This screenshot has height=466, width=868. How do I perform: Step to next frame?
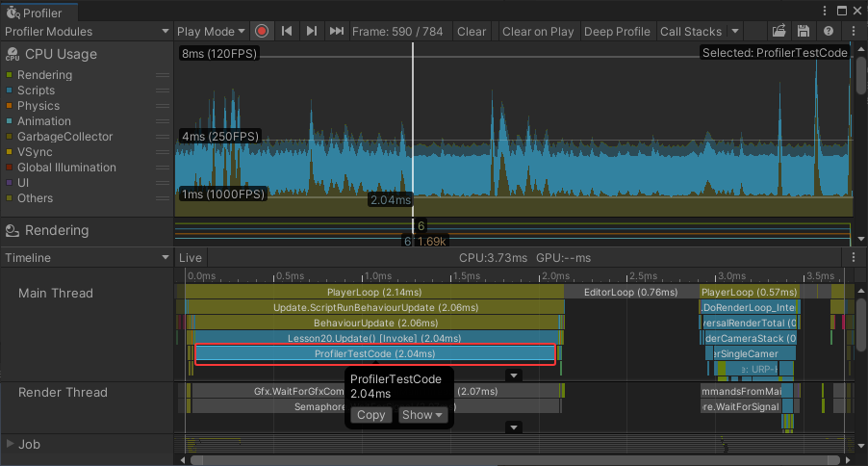click(311, 31)
